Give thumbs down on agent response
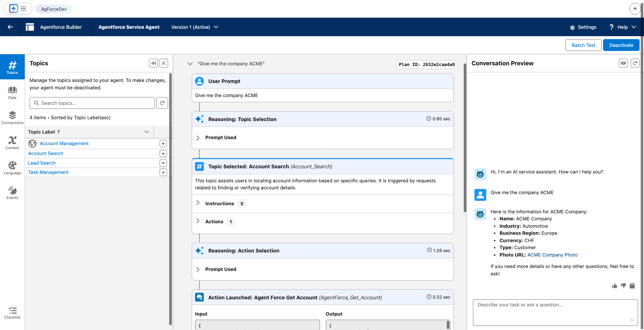Image resolution: width=644 pixels, height=330 pixels. [623, 286]
